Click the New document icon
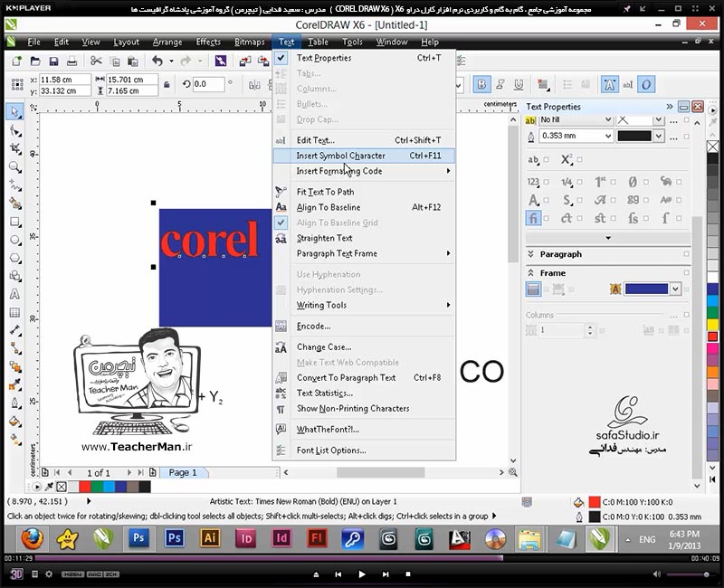 (x=16, y=61)
